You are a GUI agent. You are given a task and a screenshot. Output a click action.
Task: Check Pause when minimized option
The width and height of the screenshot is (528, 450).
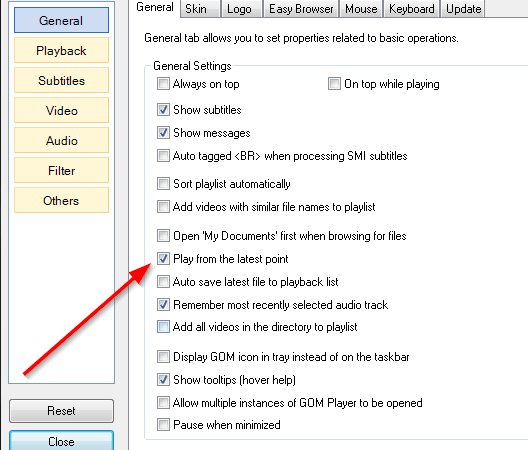163,425
